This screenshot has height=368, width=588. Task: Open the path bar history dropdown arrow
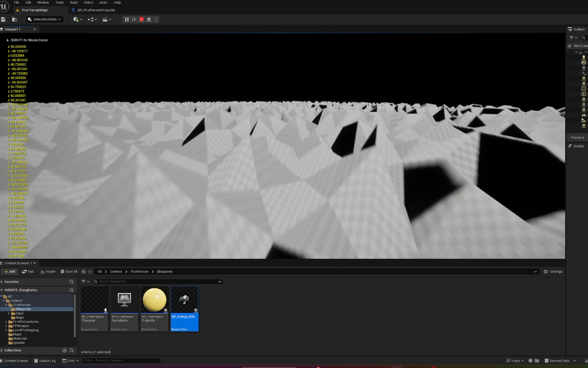coord(535,272)
